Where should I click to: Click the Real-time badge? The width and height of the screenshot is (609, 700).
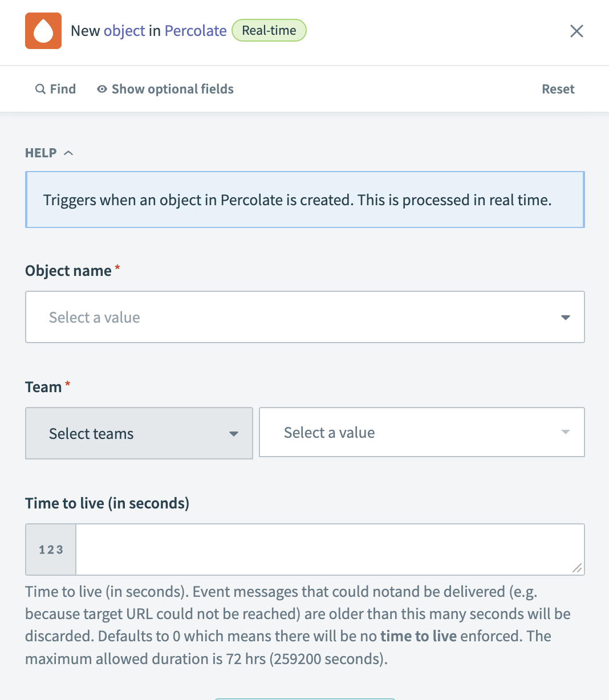(269, 31)
